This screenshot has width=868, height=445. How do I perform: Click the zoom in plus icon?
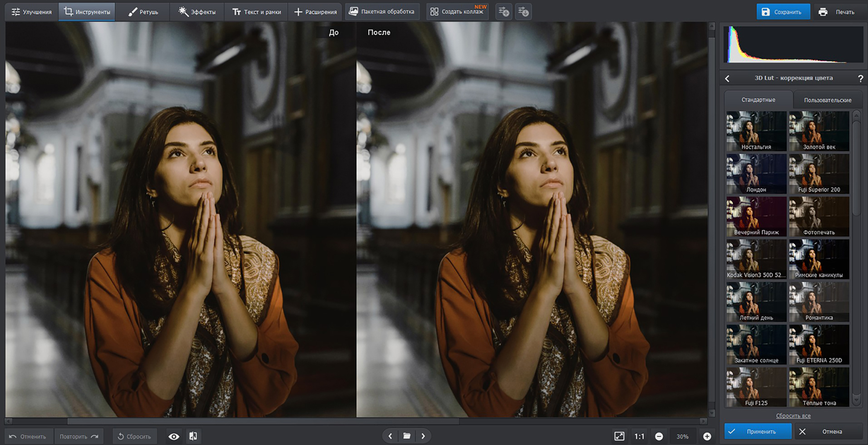coord(707,436)
